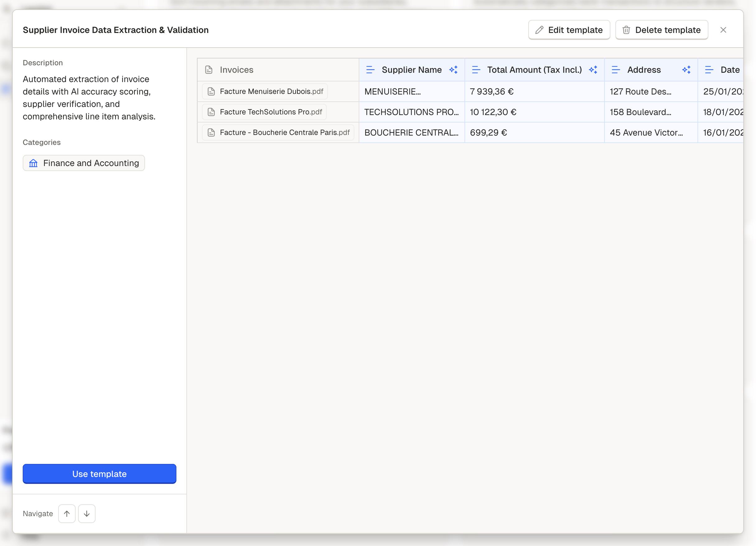Open Facture - Boucherie Centrale Paris.pdf chip

(x=278, y=132)
